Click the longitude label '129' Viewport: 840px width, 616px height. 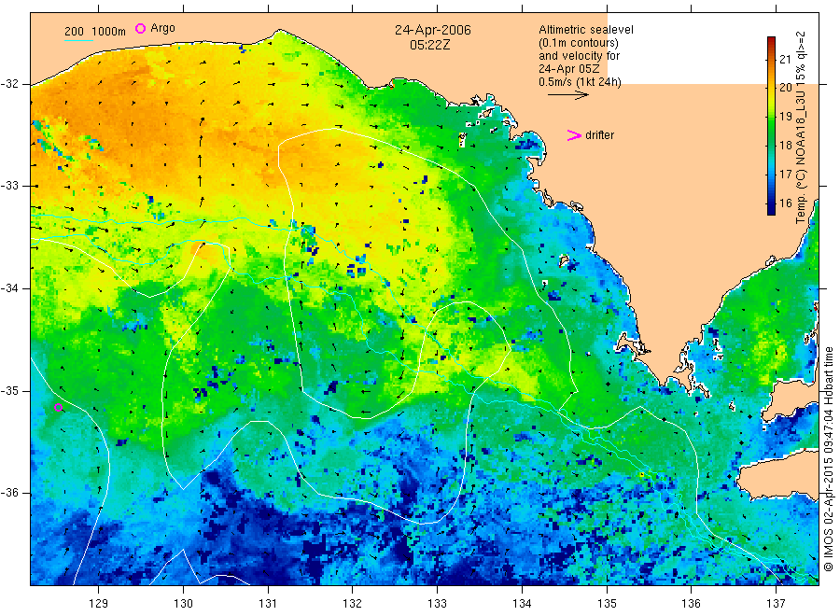[99, 604]
